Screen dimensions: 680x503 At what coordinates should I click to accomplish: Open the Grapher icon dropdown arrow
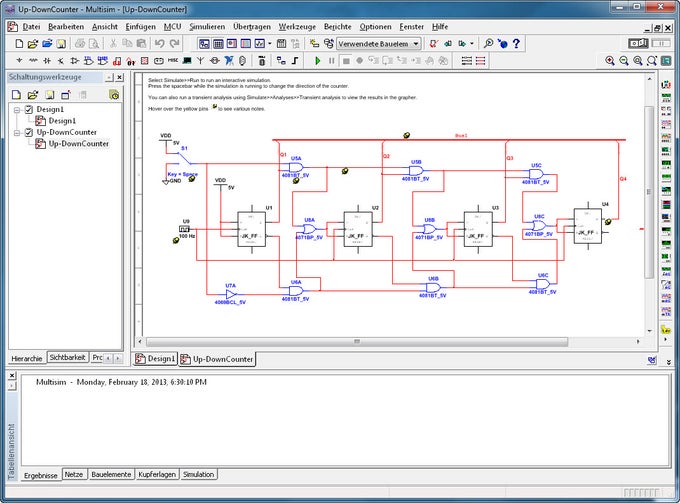click(x=270, y=43)
